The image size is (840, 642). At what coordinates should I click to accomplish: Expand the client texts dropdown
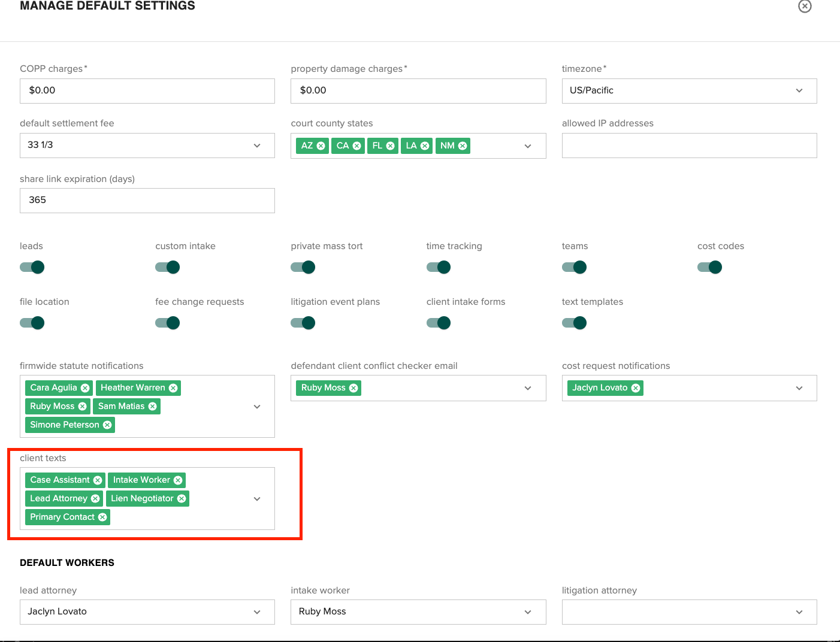pos(257,499)
